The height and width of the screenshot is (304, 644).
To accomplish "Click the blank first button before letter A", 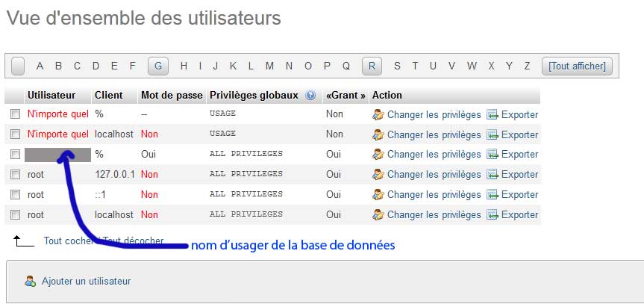I will click(x=19, y=66).
